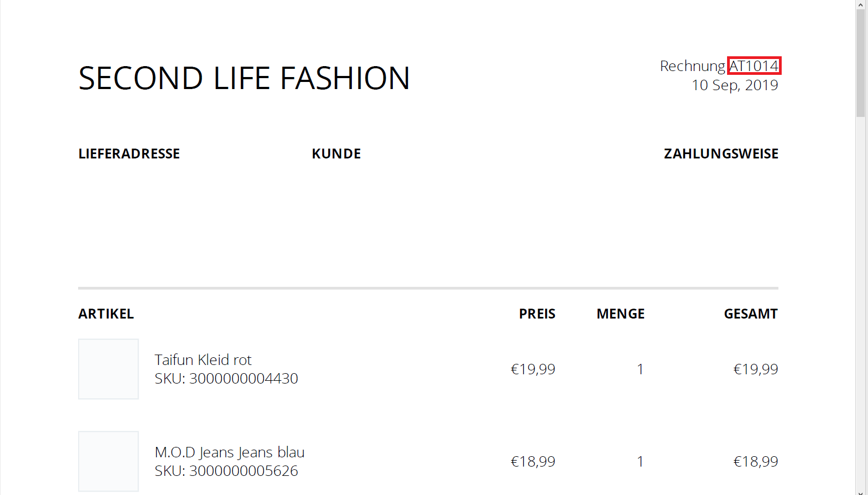Click the invoice number AT1014

point(754,66)
